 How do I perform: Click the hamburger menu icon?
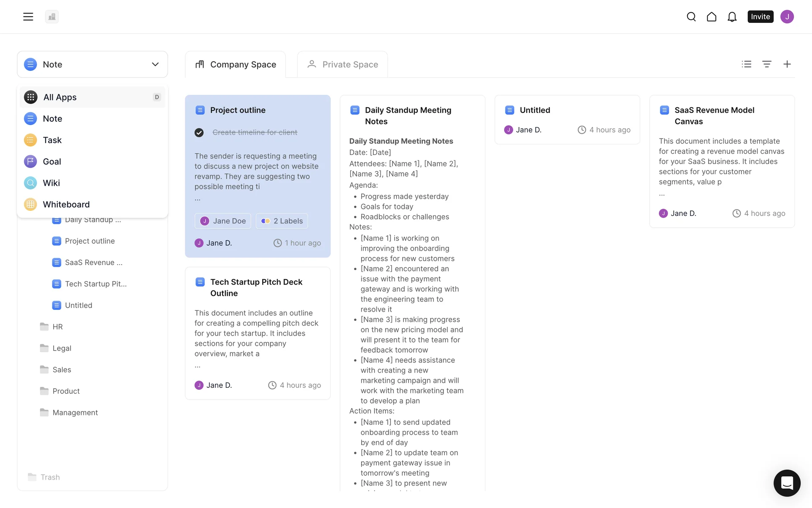(28, 17)
